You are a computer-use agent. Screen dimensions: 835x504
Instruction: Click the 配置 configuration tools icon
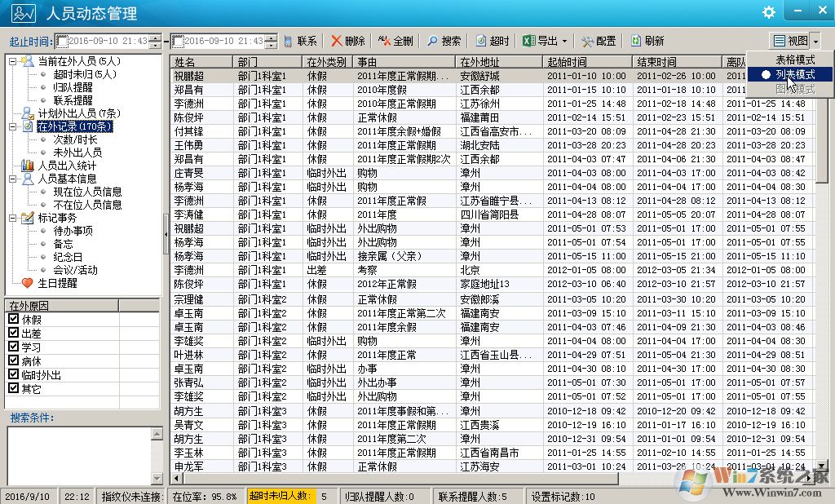click(x=587, y=41)
